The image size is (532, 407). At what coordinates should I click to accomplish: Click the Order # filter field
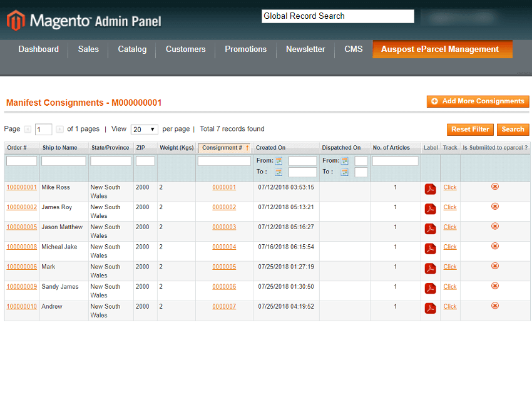(21, 161)
